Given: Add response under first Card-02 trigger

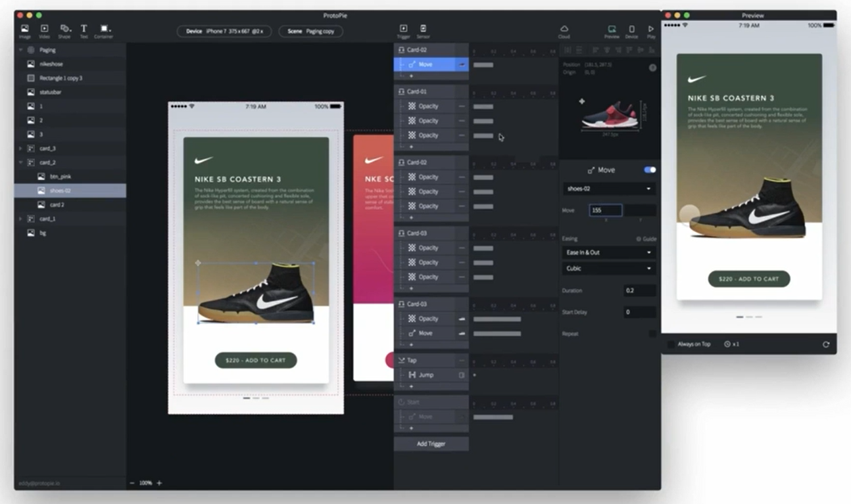Looking at the screenshot, I should click(x=412, y=76).
